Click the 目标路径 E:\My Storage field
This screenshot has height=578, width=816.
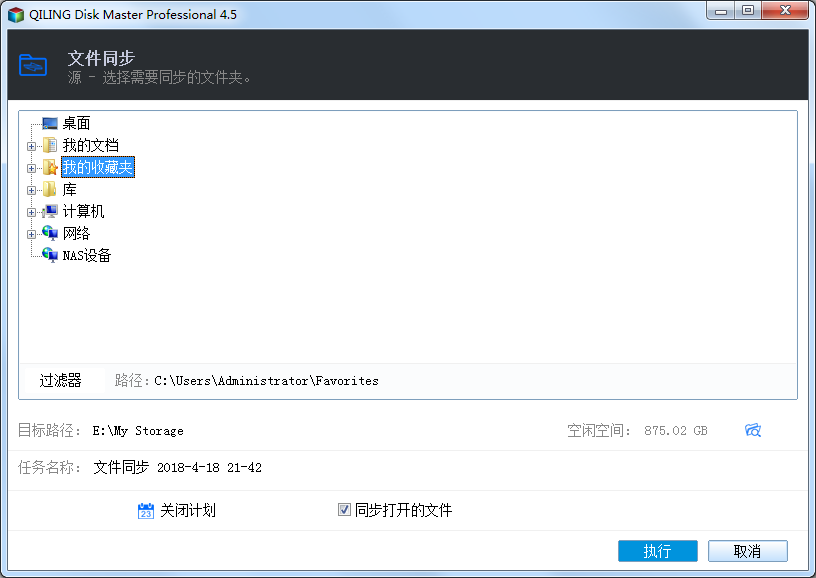(x=138, y=431)
